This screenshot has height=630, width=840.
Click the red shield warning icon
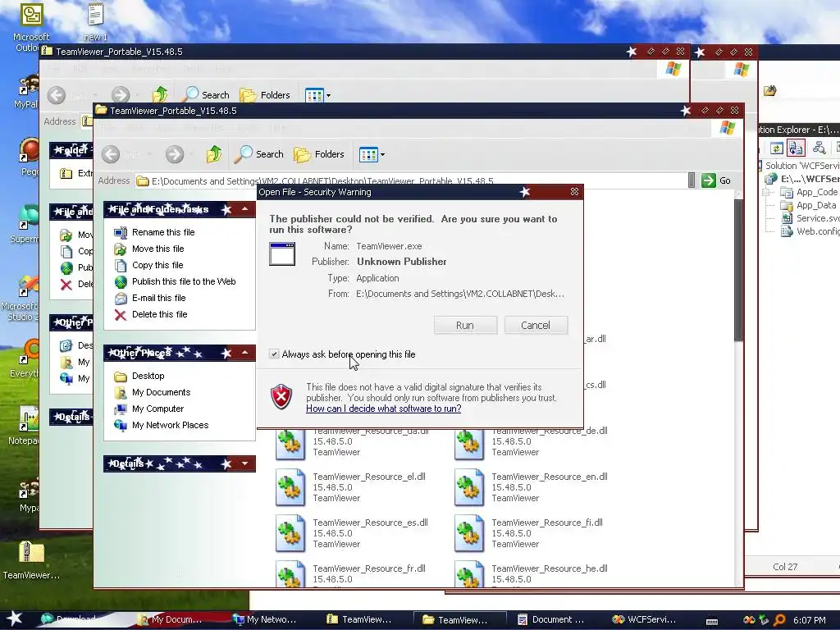coord(281,397)
